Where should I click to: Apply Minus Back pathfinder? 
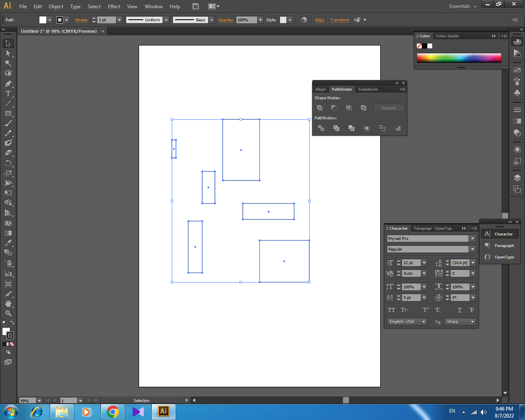[397, 128]
